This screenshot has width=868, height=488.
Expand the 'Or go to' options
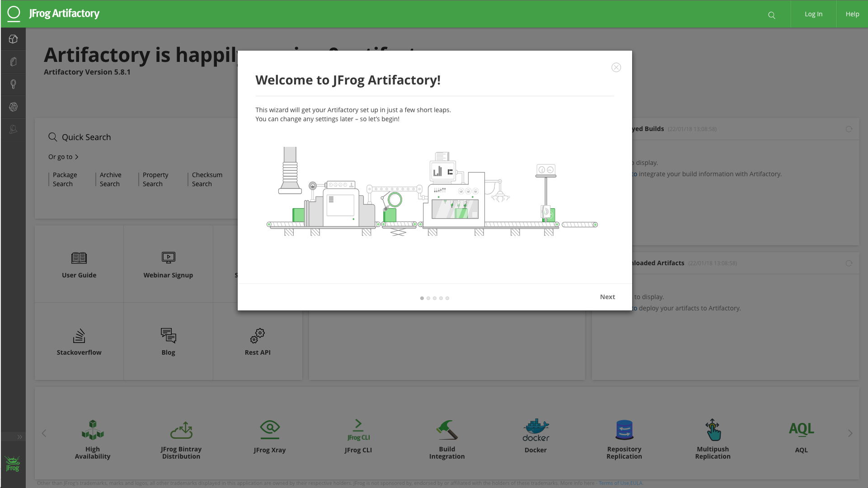(x=64, y=157)
